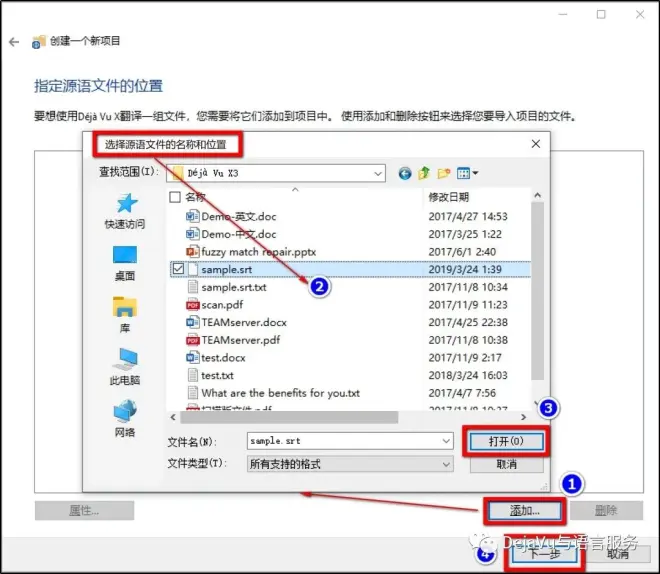Select the test.txt file icon
The width and height of the screenshot is (660, 574).
(192, 375)
